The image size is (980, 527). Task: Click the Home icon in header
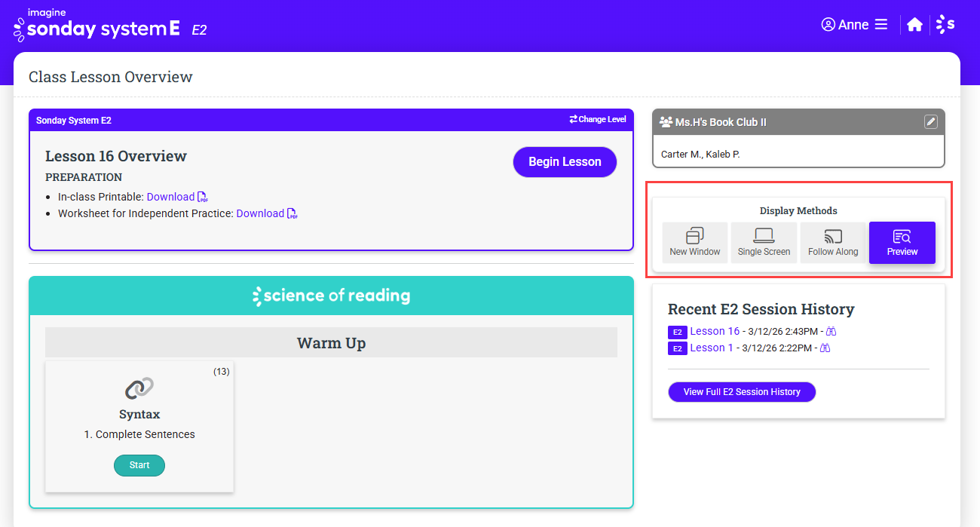pyautogui.click(x=914, y=25)
